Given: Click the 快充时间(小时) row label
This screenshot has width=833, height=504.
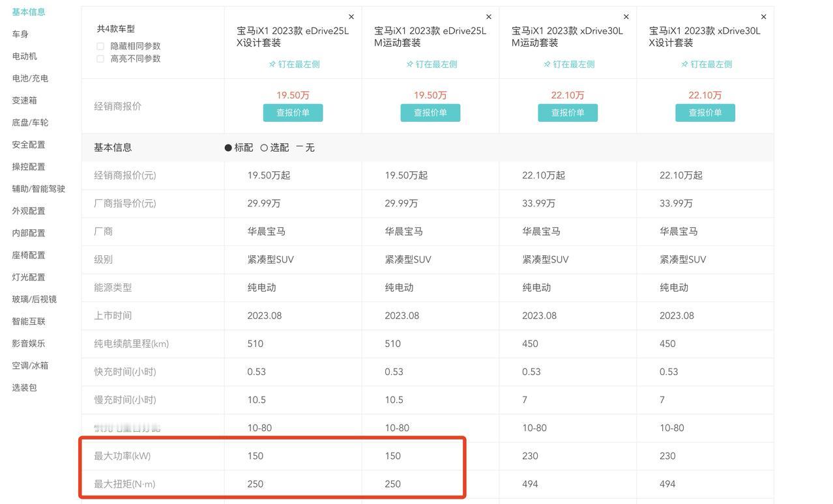Looking at the screenshot, I should click(125, 372).
